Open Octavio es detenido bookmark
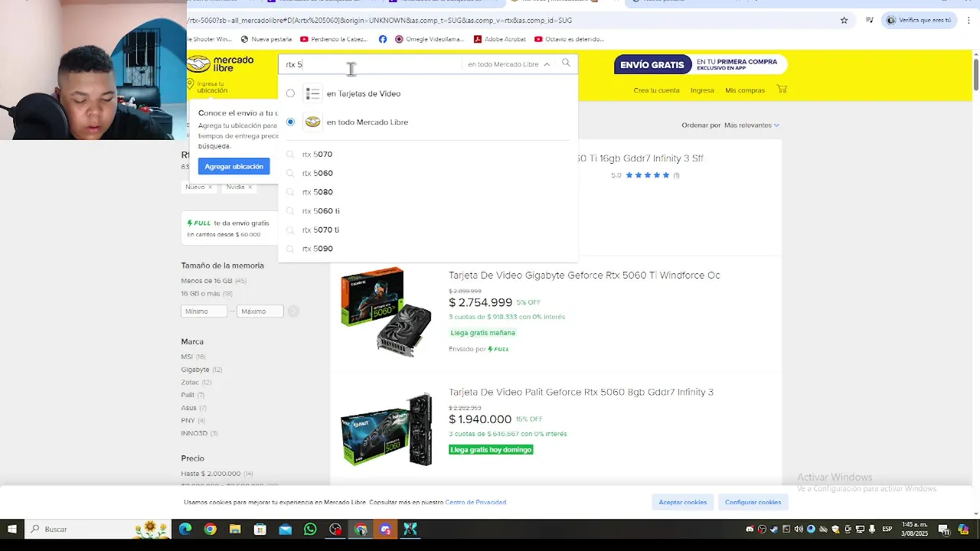Screen dimensions: 980x551 tap(569, 39)
